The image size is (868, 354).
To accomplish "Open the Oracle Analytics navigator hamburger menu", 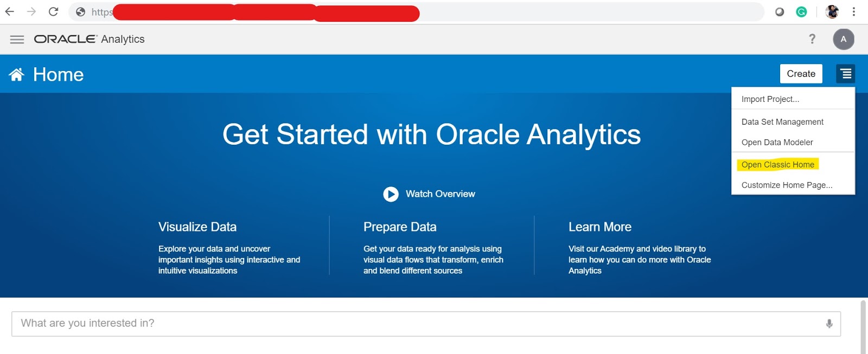I will click(17, 39).
